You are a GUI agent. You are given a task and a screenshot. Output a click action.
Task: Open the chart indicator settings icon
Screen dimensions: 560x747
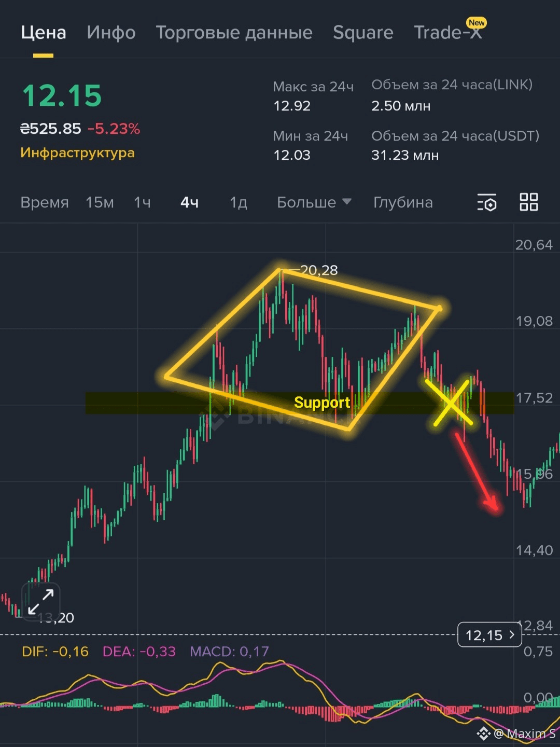(487, 202)
